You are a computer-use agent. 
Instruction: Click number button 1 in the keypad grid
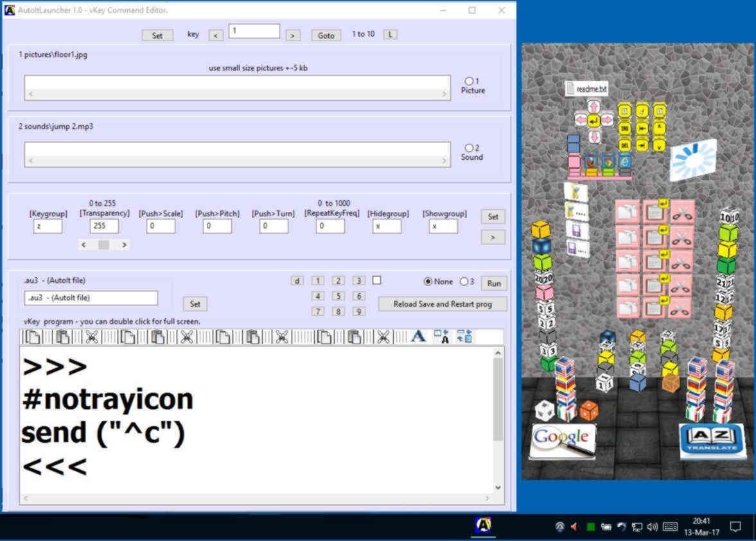click(x=318, y=281)
